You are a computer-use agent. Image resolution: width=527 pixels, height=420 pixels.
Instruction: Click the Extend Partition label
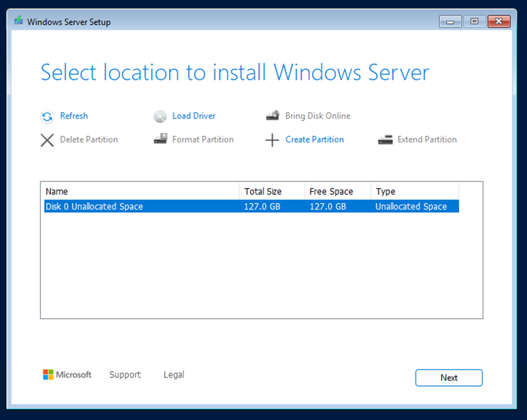click(427, 139)
